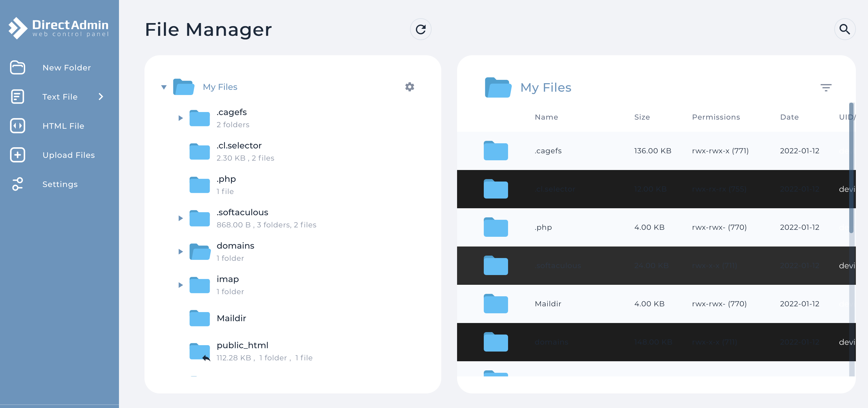Click the UID column header
Screen dimensions: 868x408
coord(847,117)
